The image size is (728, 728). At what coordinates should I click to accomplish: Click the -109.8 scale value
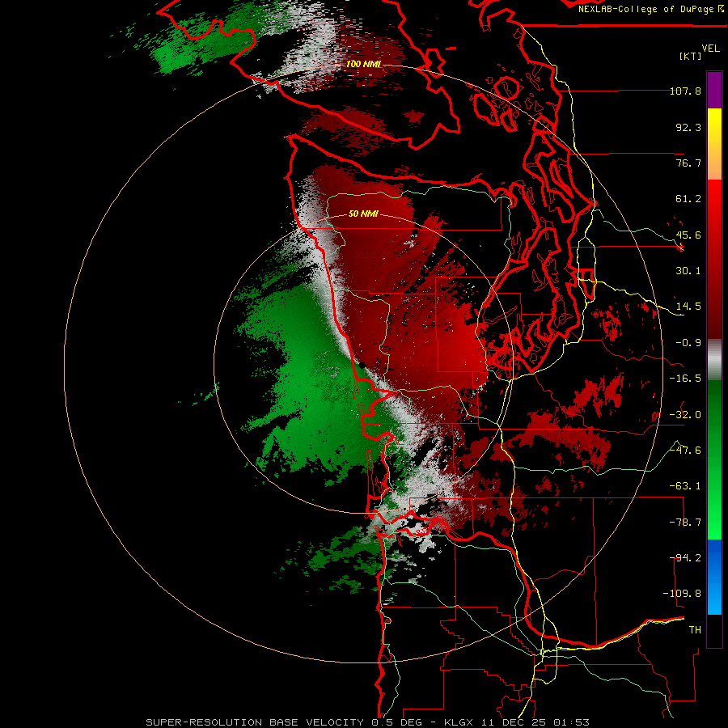(682, 594)
